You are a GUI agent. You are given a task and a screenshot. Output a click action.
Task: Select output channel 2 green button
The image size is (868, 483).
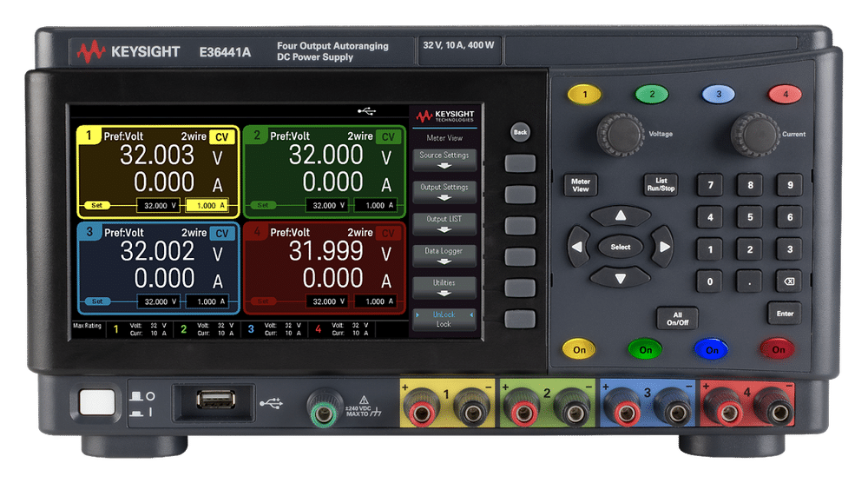(x=652, y=94)
